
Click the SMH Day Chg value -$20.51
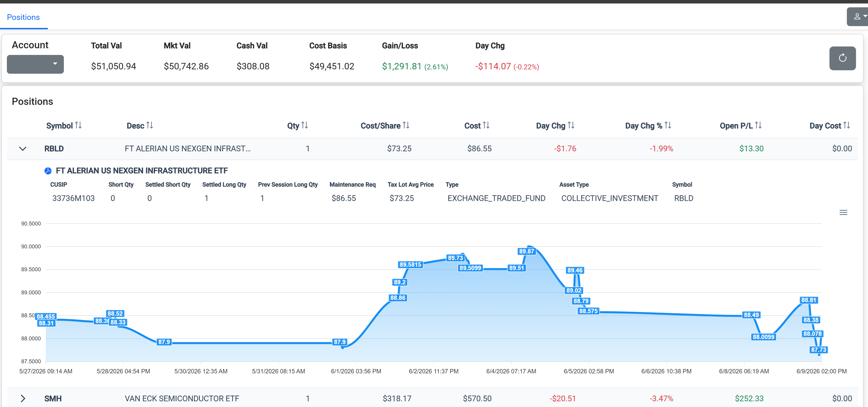(563, 399)
